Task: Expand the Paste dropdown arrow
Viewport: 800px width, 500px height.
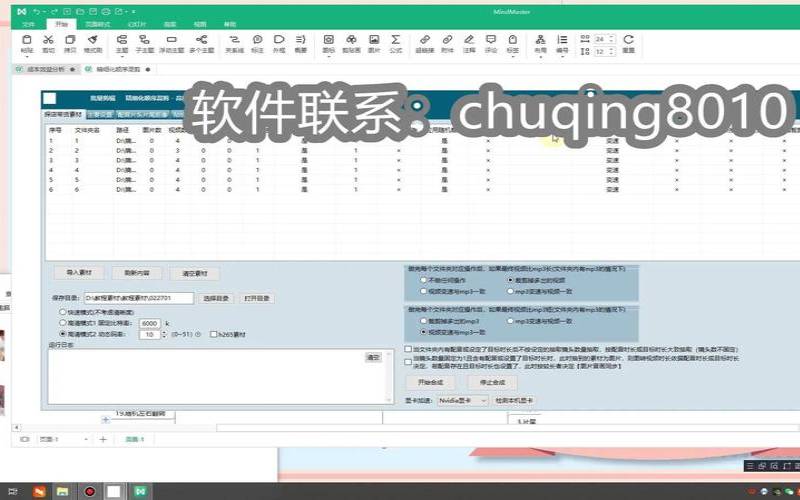Action: [x=27, y=57]
